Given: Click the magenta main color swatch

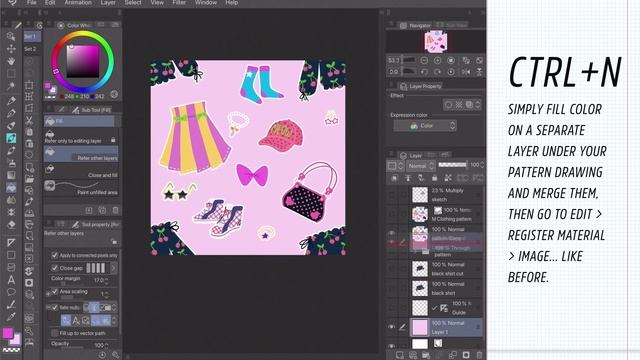Looking at the screenshot, I should point(7,333).
